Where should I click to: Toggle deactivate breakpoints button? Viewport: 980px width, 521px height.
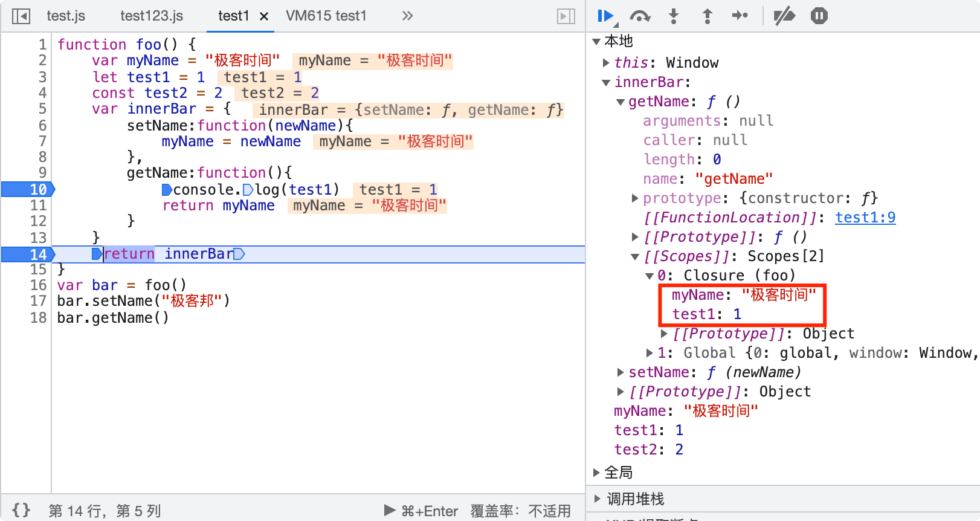coord(784,16)
